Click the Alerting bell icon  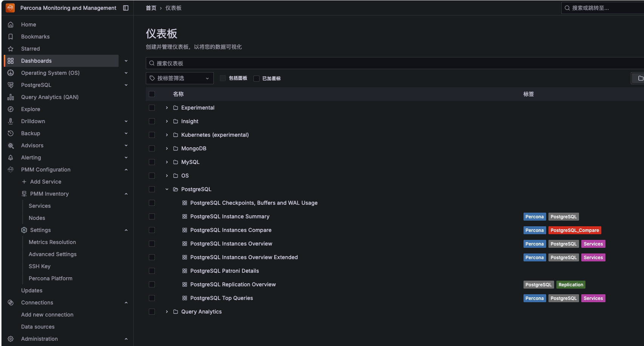11,158
